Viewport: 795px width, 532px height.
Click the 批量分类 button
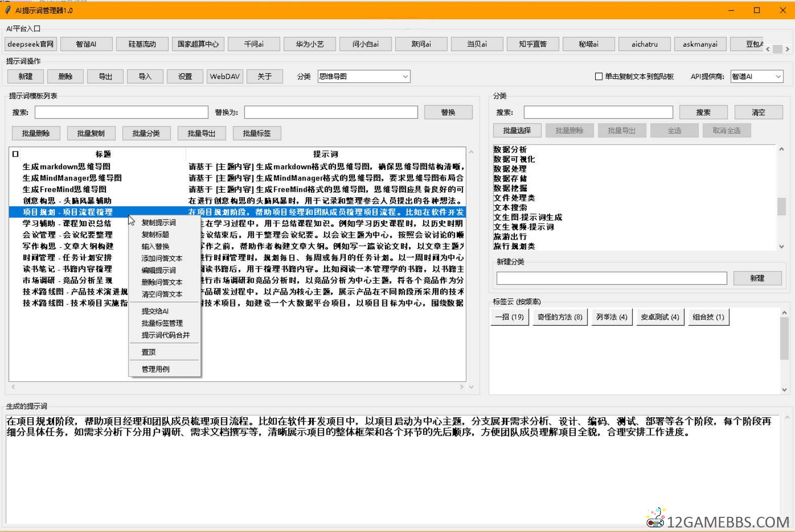click(x=146, y=134)
